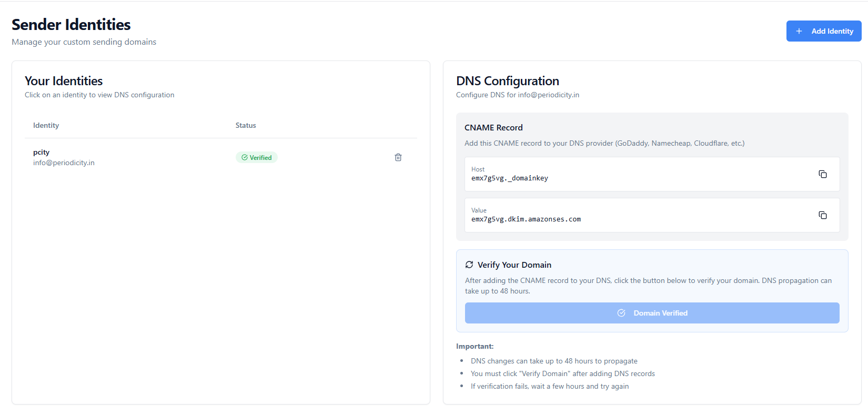Click 'Configure DNS for info@periodicity.in' text
The height and width of the screenshot is (415, 868).
point(518,95)
